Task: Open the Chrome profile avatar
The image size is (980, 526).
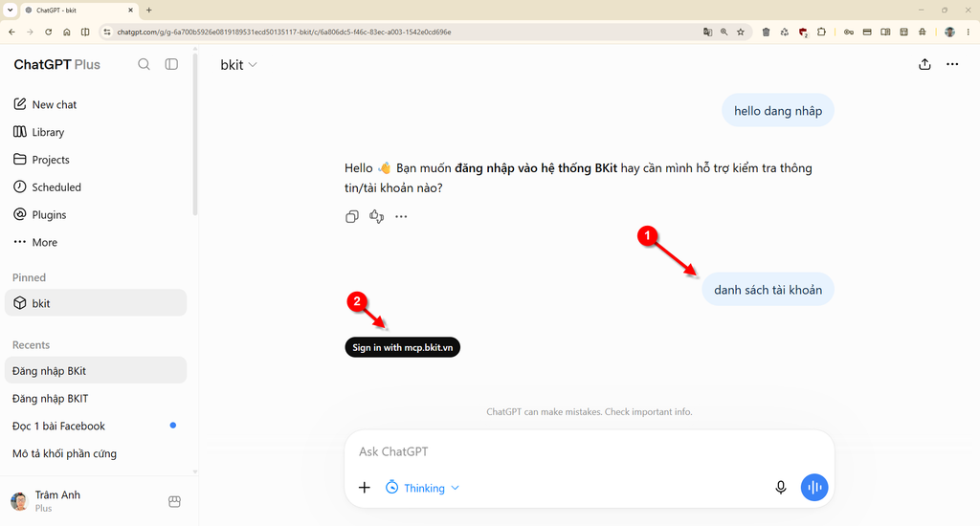Action: pyautogui.click(x=949, y=32)
